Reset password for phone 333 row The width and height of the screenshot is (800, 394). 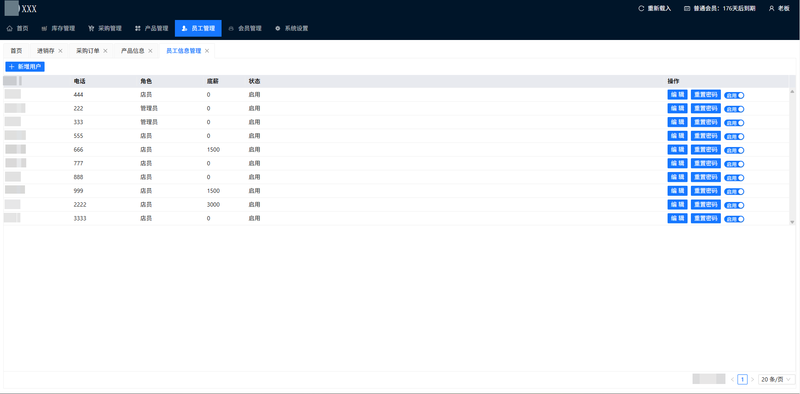[x=706, y=122]
